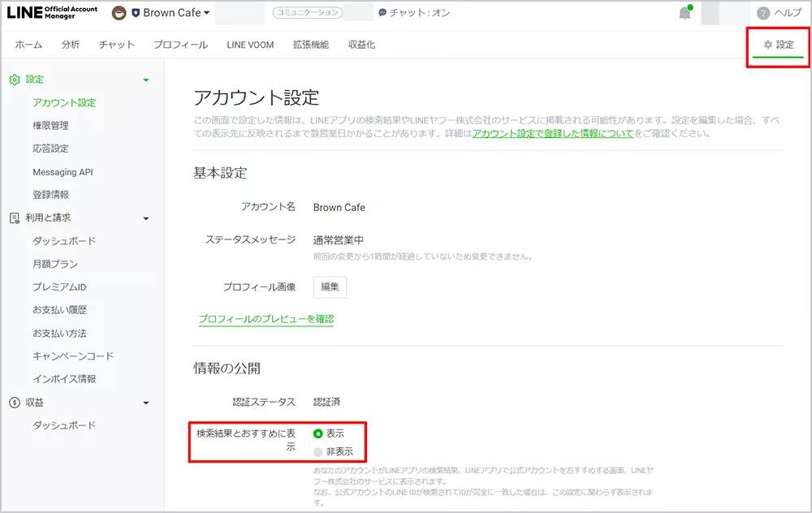Collapse the 設定 sidebar section

146,80
